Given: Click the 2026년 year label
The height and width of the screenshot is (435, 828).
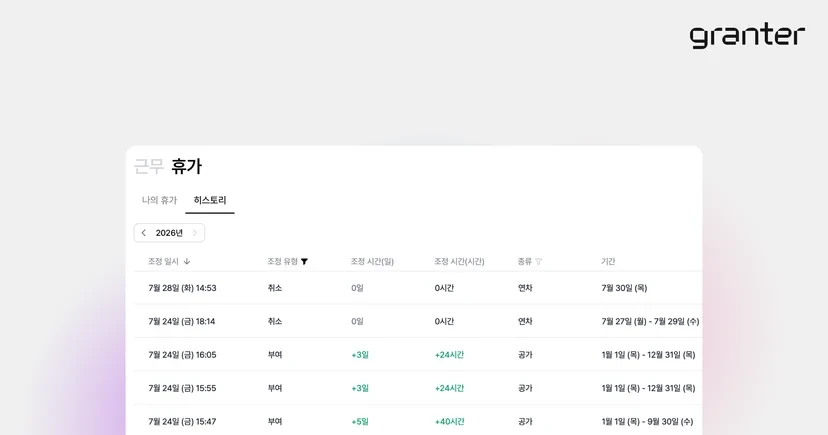Looking at the screenshot, I should pyautogui.click(x=169, y=233).
